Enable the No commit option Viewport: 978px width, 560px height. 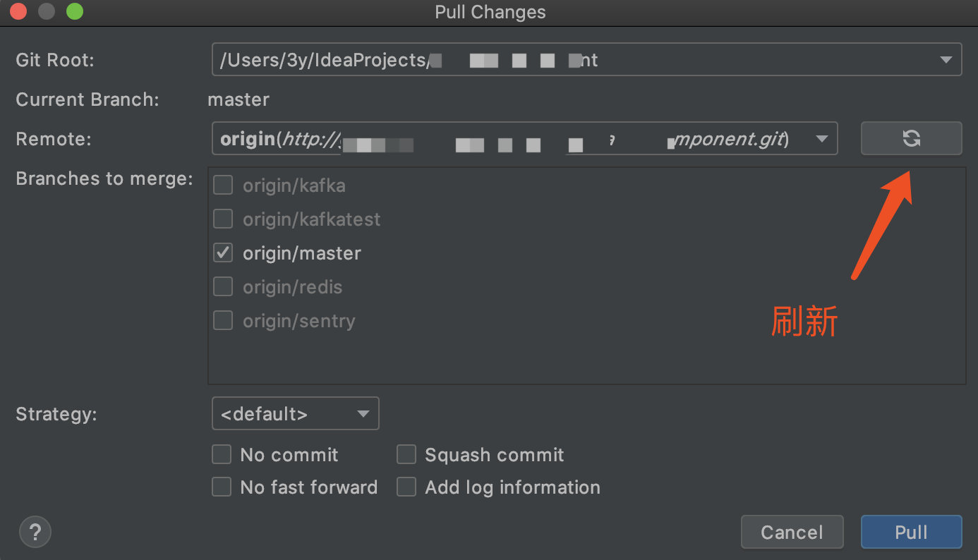pos(222,455)
